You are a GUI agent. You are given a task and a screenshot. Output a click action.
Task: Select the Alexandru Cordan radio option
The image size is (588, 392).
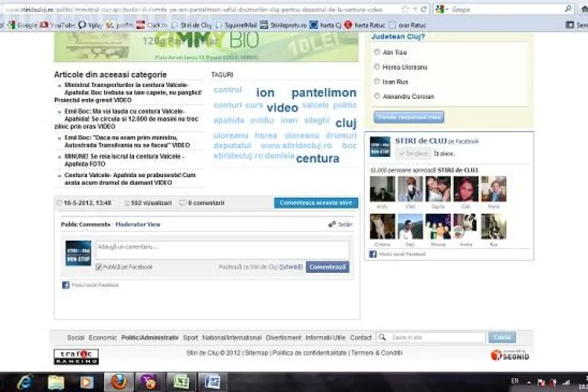click(377, 96)
